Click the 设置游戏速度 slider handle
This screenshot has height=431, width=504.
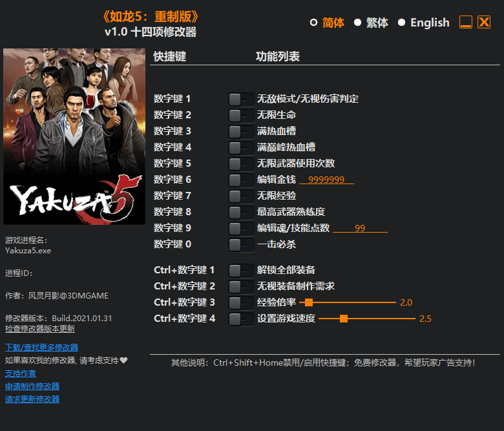(344, 319)
